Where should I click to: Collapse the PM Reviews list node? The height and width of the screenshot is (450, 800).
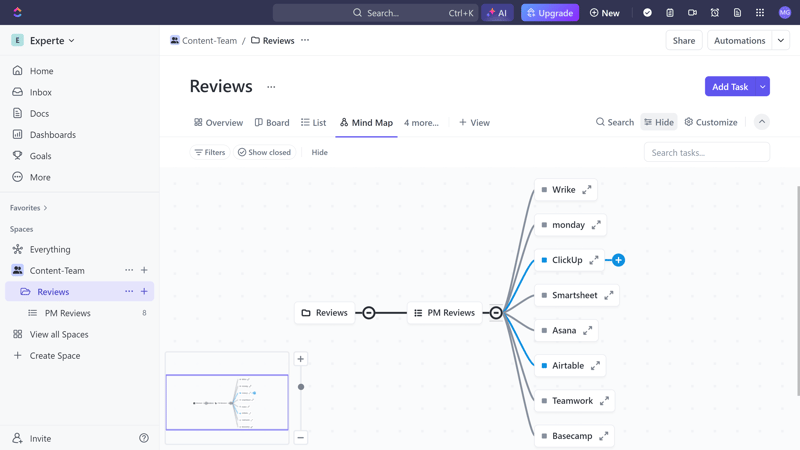(496, 313)
